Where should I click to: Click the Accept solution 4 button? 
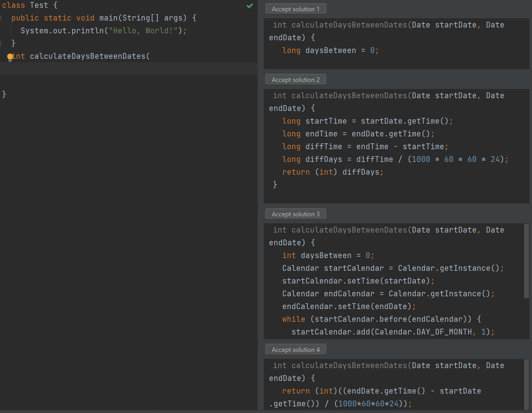(x=296, y=350)
